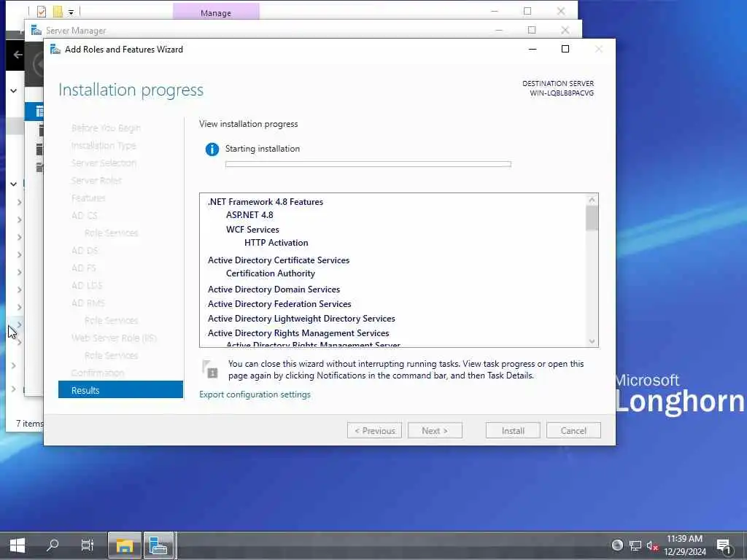The image size is (747, 560).
Task: Click the Next button
Action: point(435,430)
